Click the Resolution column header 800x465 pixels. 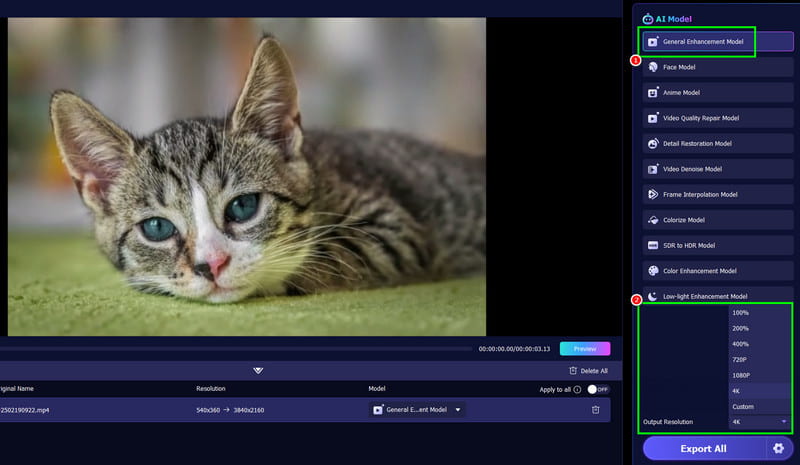click(211, 389)
